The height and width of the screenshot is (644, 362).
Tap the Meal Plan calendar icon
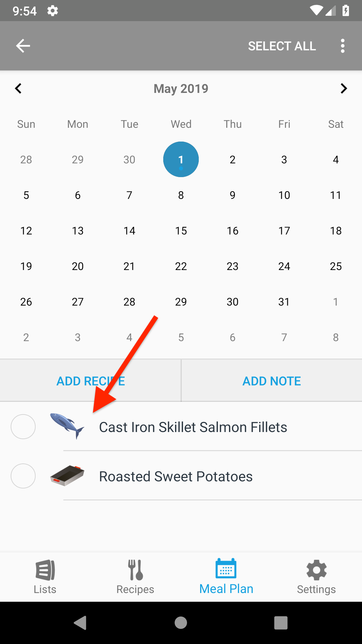226,569
